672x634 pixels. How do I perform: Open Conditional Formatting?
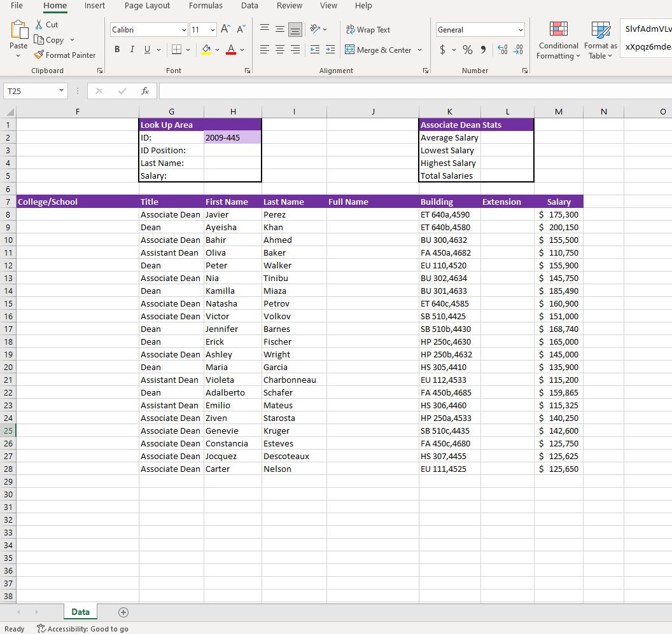(558, 39)
